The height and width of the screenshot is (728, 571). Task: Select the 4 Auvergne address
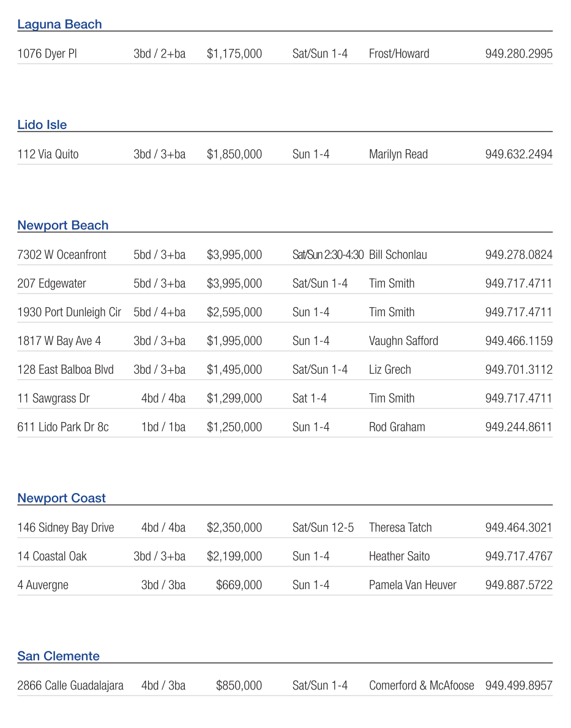point(43,585)
